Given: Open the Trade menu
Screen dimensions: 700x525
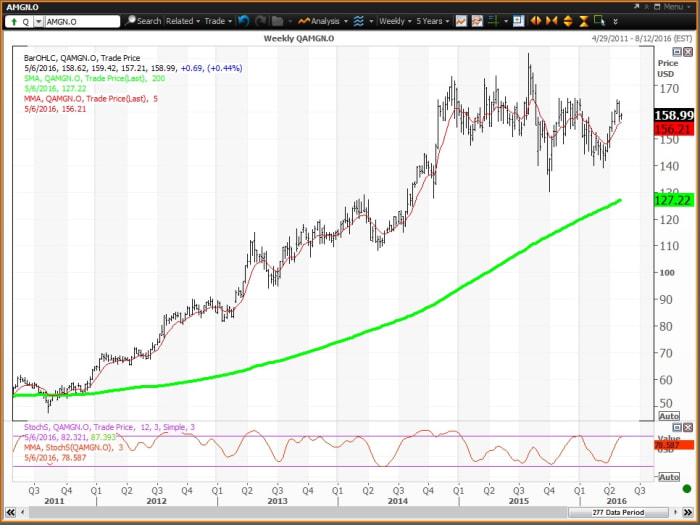Looking at the screenshot, I should pyautogui.click(x=216, y=20).
